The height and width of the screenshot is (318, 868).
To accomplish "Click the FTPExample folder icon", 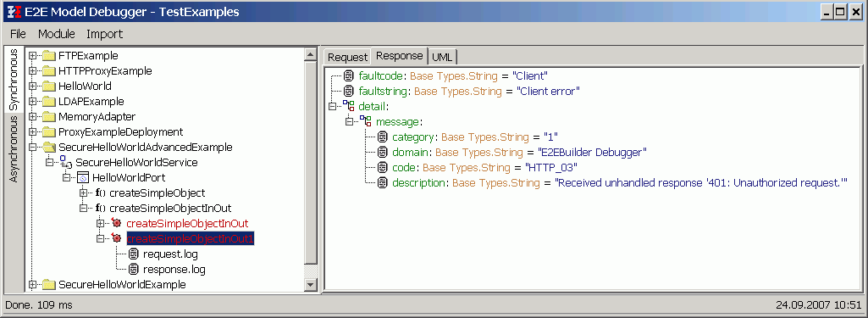I will coord(49,55).
